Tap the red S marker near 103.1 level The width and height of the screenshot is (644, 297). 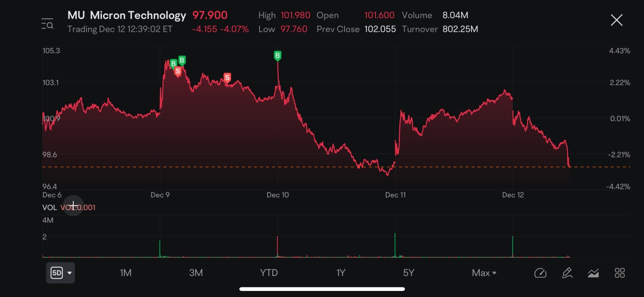(x=227, y=78)
